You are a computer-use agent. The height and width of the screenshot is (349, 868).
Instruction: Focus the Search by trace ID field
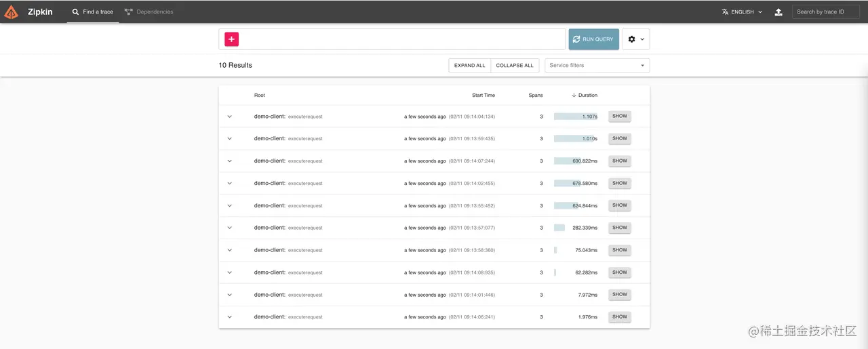tap(825, 12)
